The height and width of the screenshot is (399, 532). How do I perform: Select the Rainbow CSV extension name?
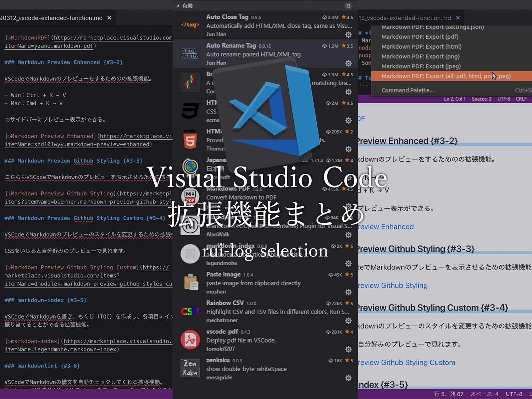tap(225, 303)
